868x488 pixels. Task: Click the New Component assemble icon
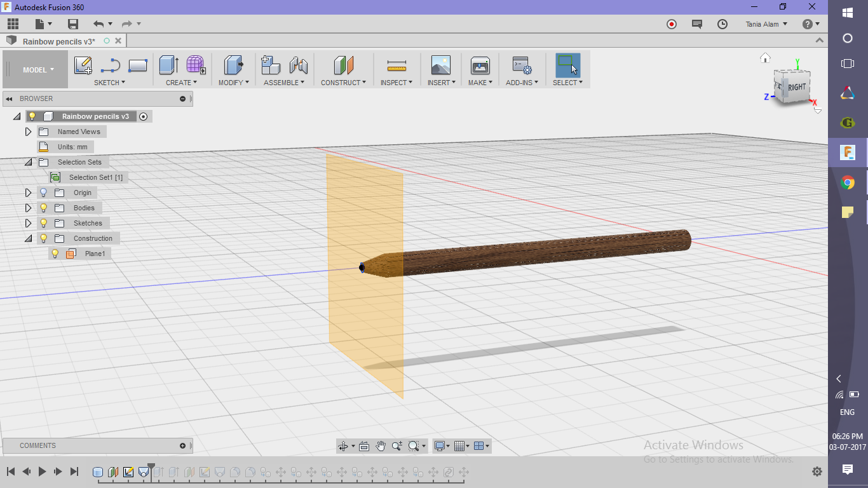pyautogui.click(x=271, y=65)
